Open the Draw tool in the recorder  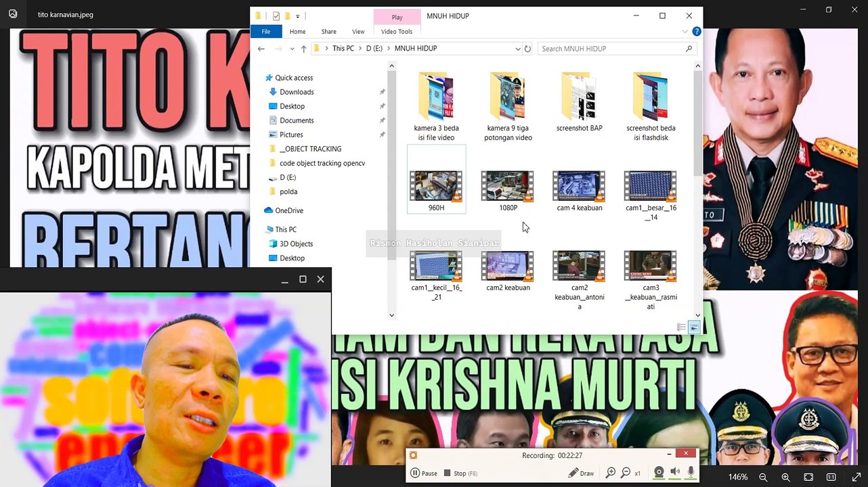pos(581,473)
